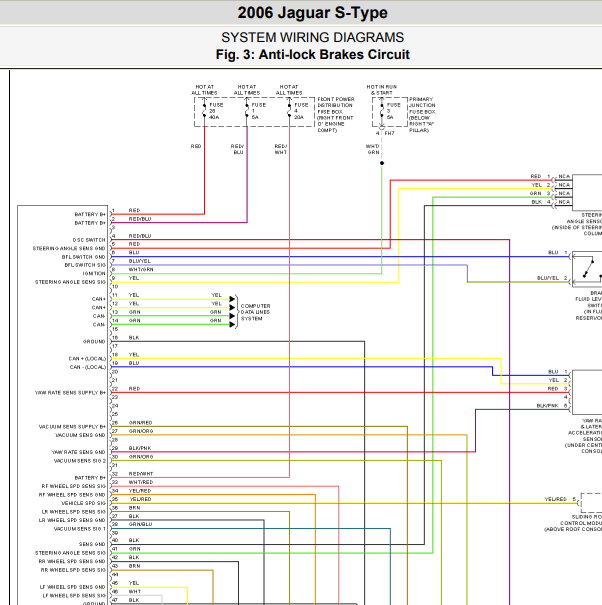Image resolution: width=602 pixels, height=605 pixels.
Task: Click "RR WHEEL SPD SENS SIG" label
Action: pyautogui.click(x=73, y=570)
